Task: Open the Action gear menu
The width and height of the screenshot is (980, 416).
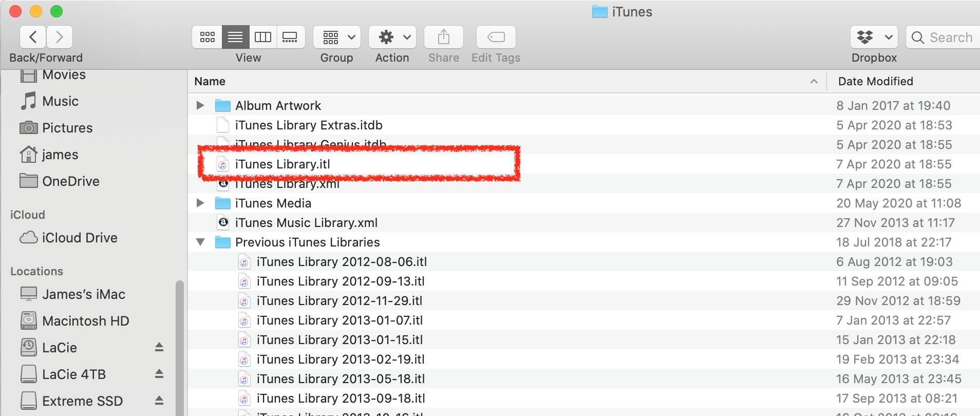Action: click(x=392, y=37)
